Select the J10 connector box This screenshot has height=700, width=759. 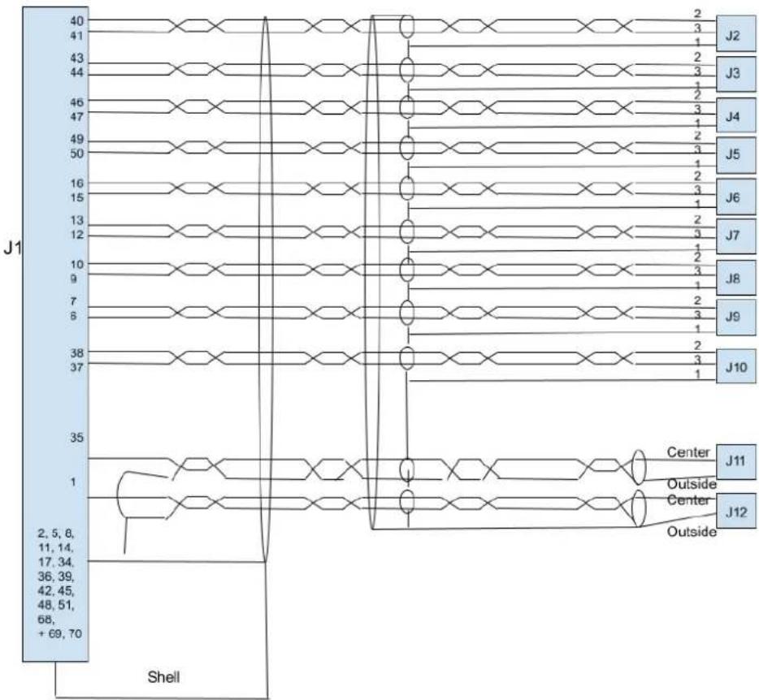(x=735, y=367)
